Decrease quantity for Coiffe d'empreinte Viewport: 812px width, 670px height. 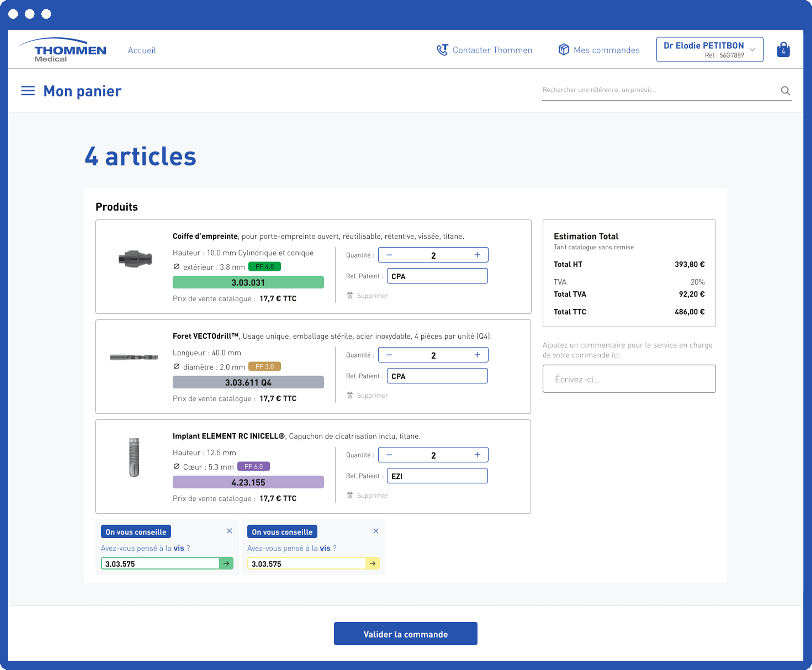click(389, 255)
